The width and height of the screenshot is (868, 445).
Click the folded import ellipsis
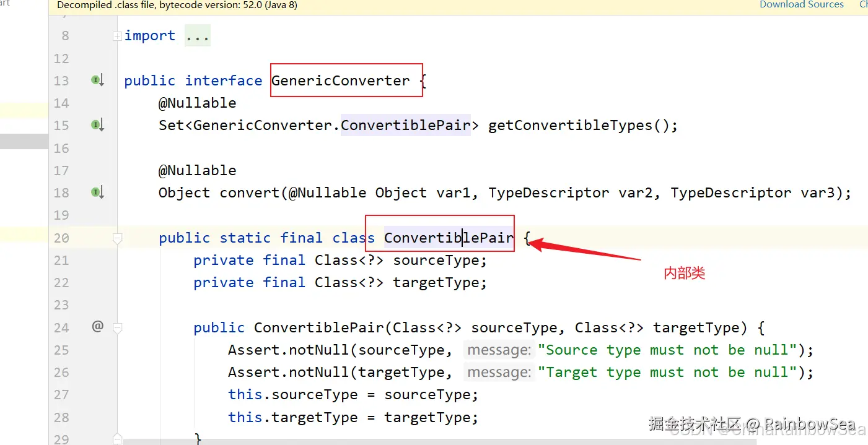[198, 36]
